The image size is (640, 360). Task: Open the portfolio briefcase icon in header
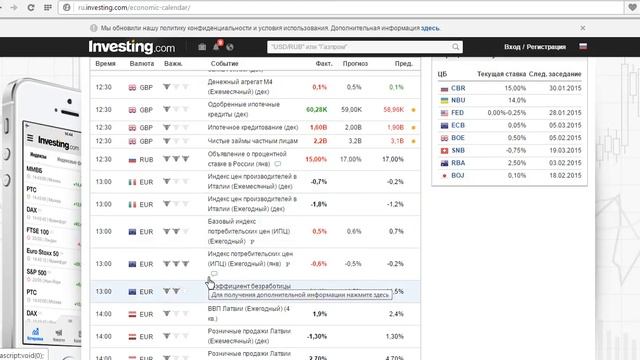[x=202, y=47]
